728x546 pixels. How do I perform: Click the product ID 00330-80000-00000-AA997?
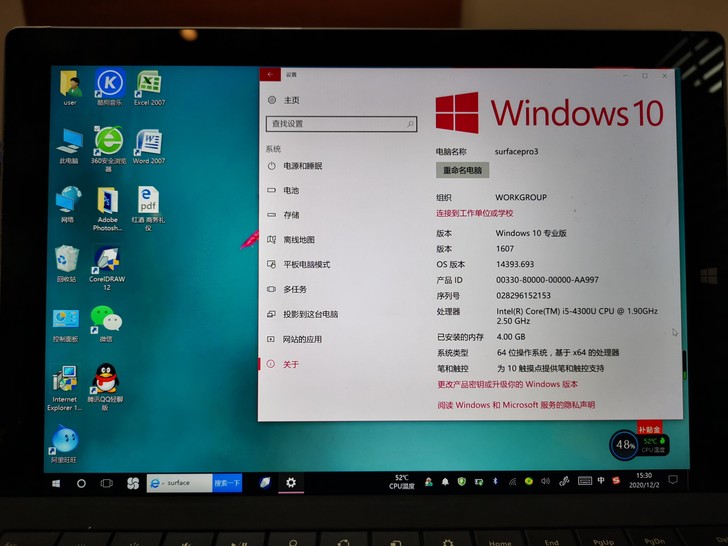[x=547, y=280]
